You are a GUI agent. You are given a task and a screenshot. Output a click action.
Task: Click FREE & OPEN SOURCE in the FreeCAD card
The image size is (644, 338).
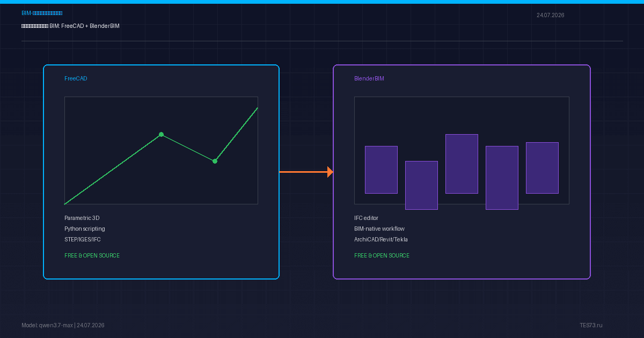coord(92,255)
